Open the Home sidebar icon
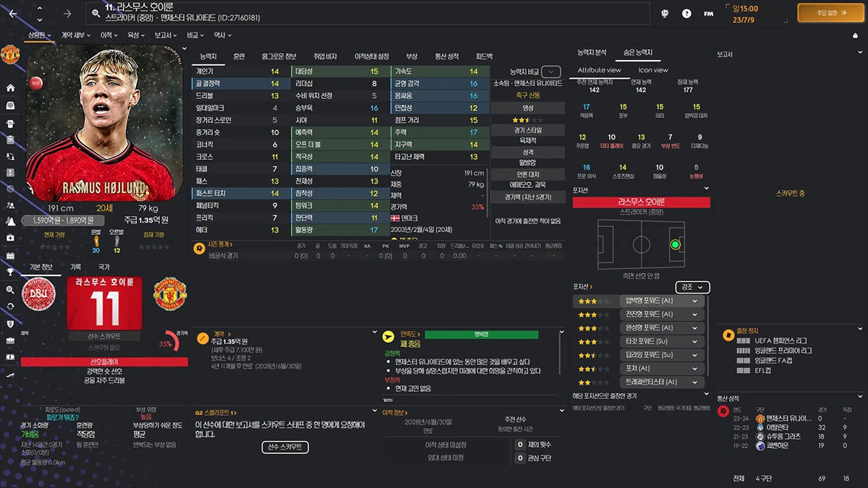The image size is (868, 488). (x=10, y=87)
